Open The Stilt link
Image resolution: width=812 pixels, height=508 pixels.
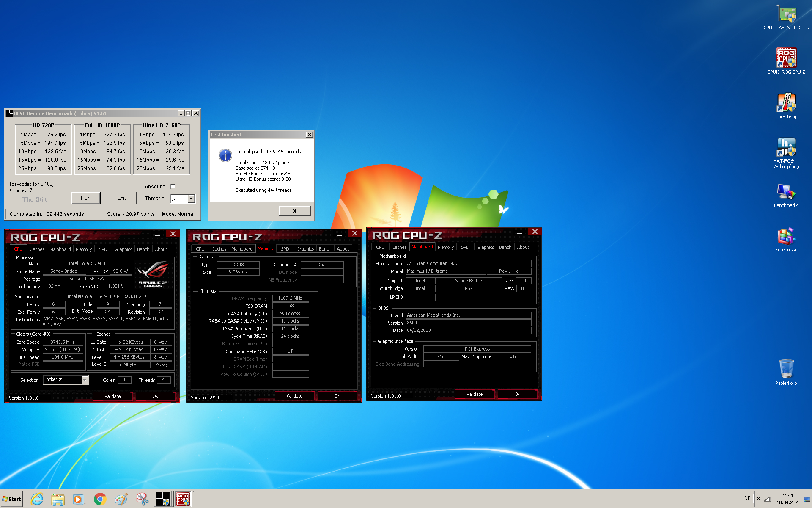(x=35, y=199)
